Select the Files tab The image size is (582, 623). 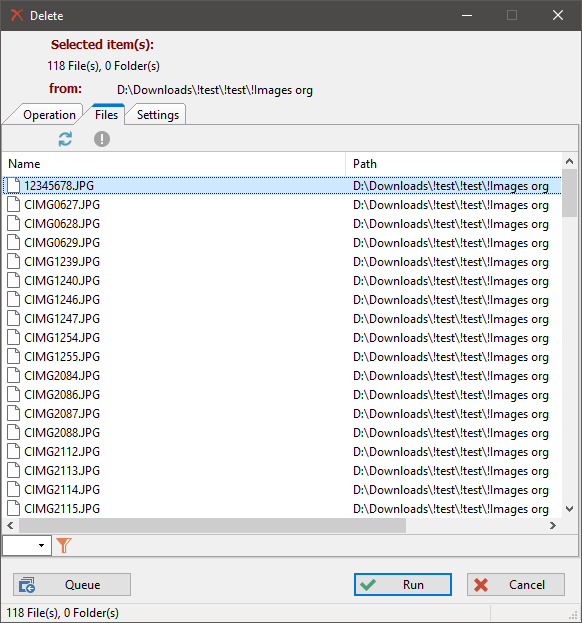point(106,114)
